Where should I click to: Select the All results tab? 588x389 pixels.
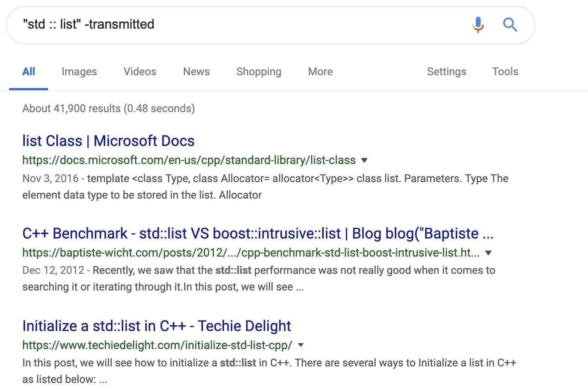click(x=29, y=71)
